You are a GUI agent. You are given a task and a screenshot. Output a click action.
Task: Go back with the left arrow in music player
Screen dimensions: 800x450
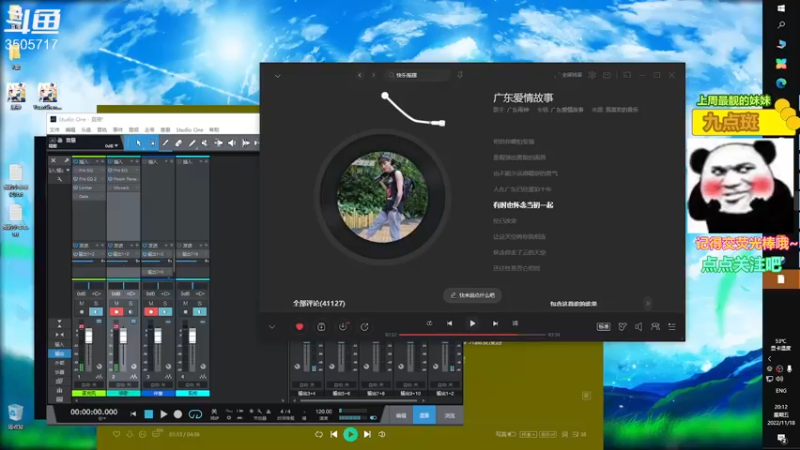[360, 75]
